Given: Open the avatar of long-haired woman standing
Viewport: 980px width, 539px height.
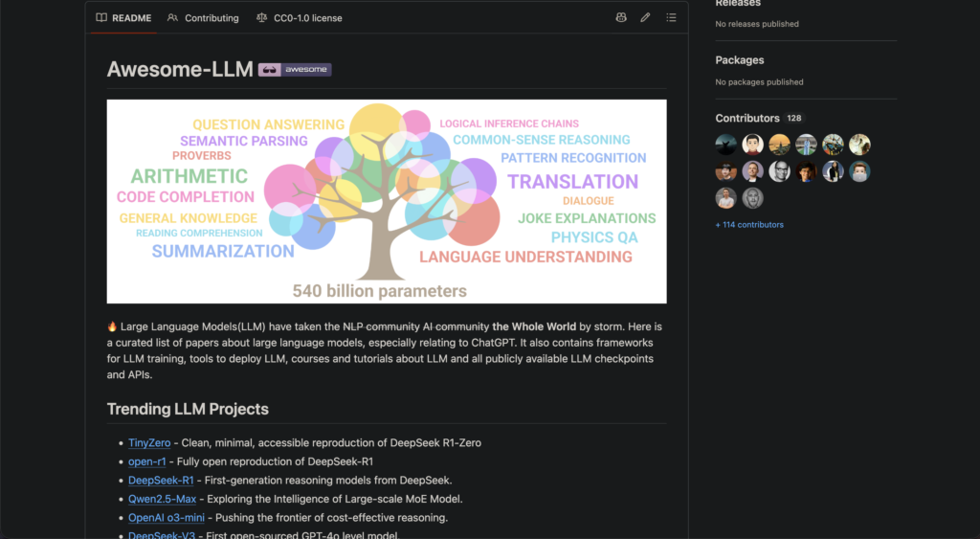Looking at the screenshot, I should (834, 171).
